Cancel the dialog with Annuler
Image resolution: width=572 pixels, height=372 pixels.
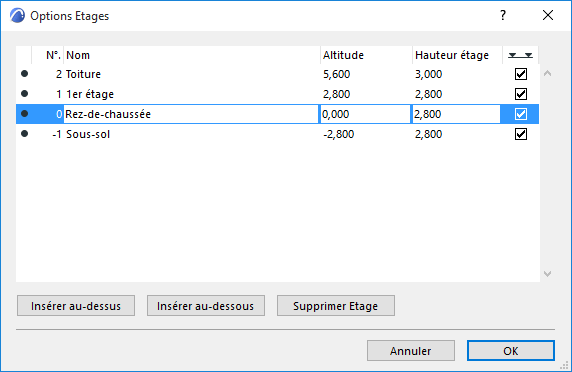click(411, 351)
